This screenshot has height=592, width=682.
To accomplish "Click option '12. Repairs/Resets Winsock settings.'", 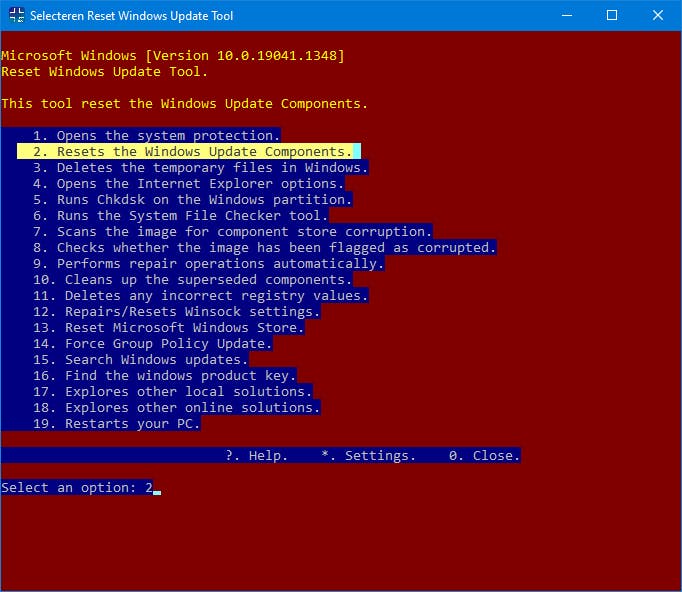I will point(177,312).
